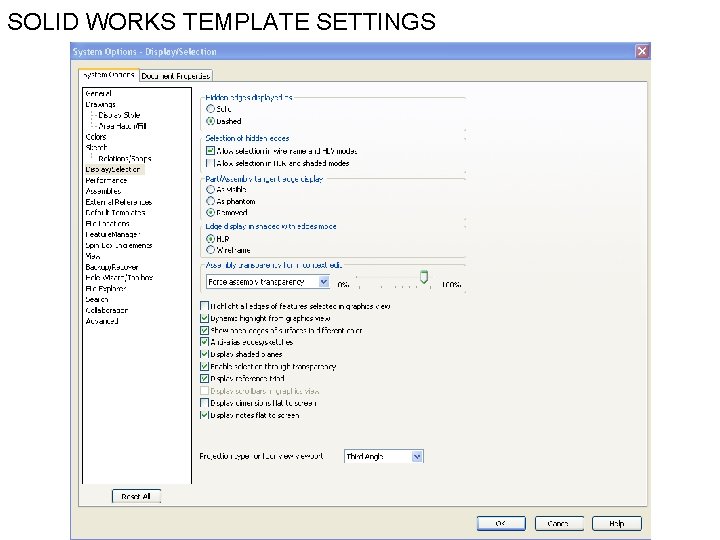The height and width of the screenshot is (540, 720).
Task: Close the System Options dialog
Action: coord(642,51)
